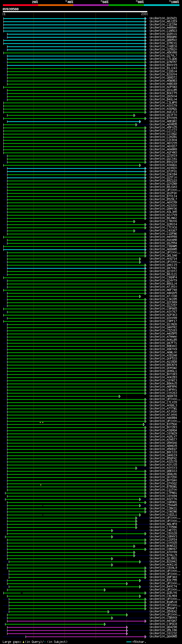Open hit UniRef100_Q9F3A3

[x=163, y=577]
